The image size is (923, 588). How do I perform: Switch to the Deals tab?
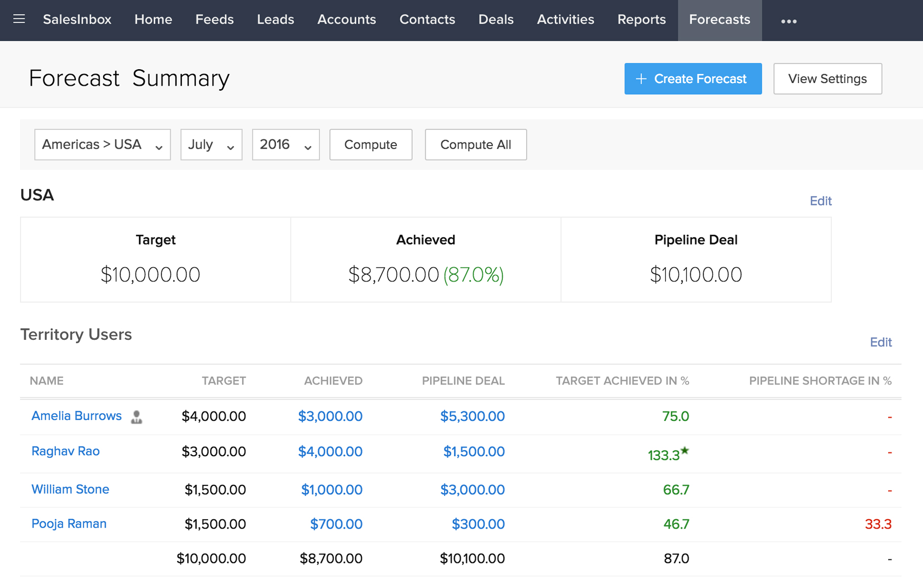point(495,19)
